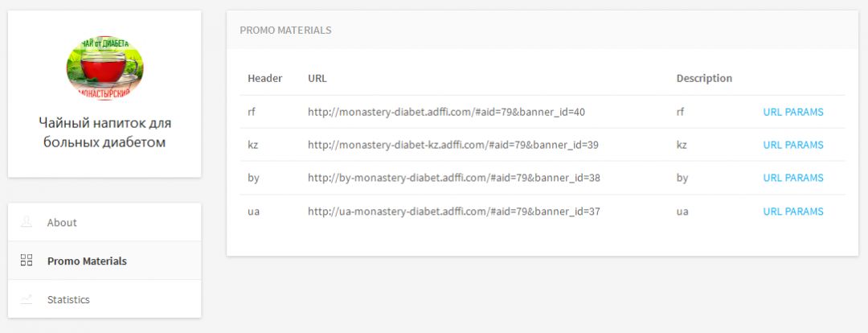Click the Description column heading
The height and width of the screenshot is (333, 868).
click(704, 79)
